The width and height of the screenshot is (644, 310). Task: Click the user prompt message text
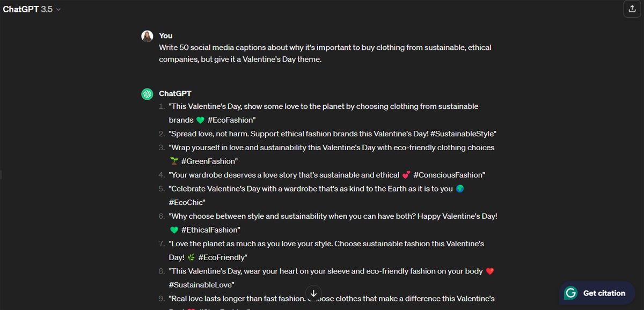pyautogui.click(x=325, y=53)
